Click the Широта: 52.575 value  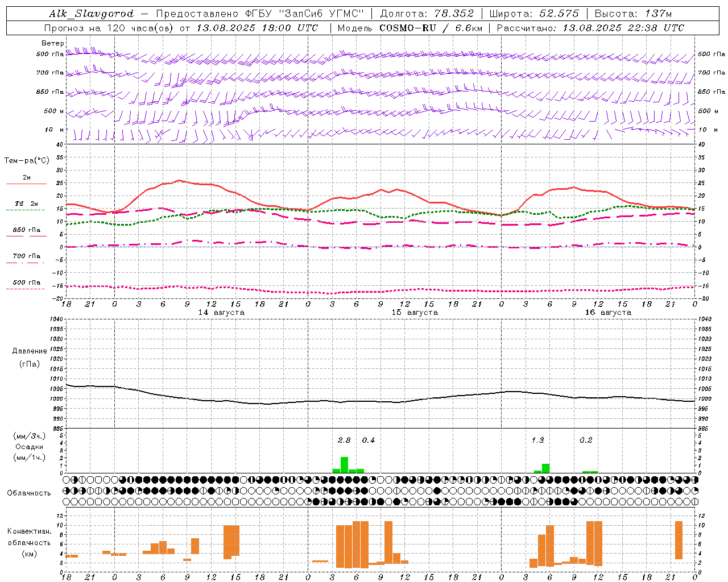(x=534, y=14)
